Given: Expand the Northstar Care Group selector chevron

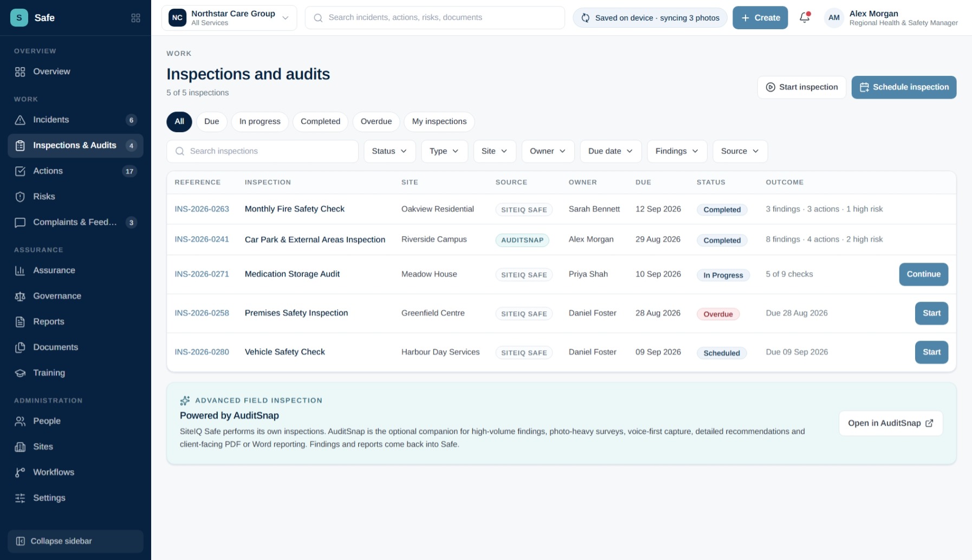Looking at the screenshot, I should click(x=286, y=18).
